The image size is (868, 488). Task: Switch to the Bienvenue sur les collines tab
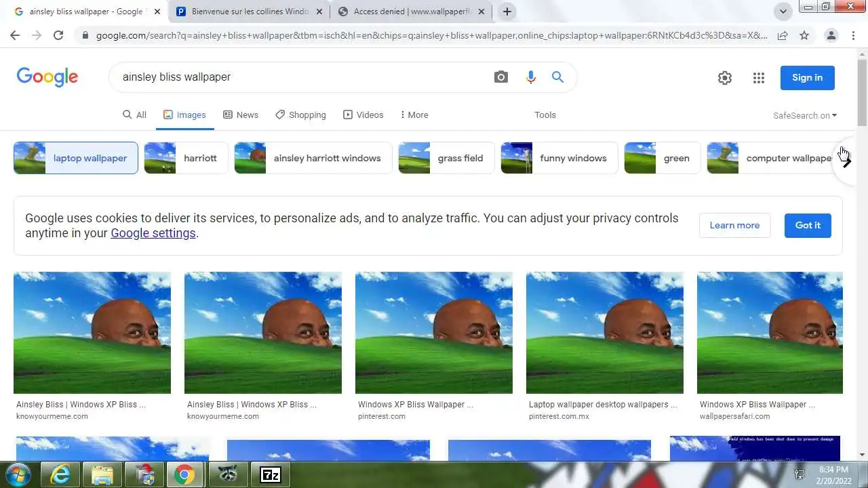tap(249, 12)
